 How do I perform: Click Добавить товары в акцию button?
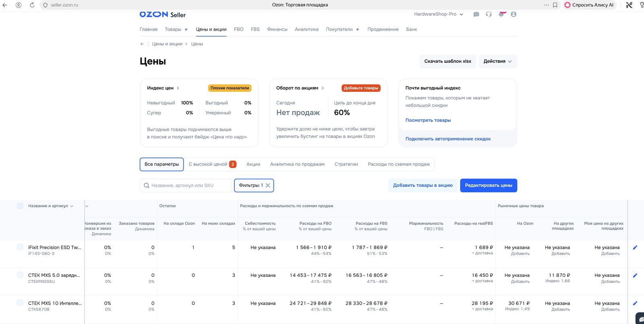423,185
